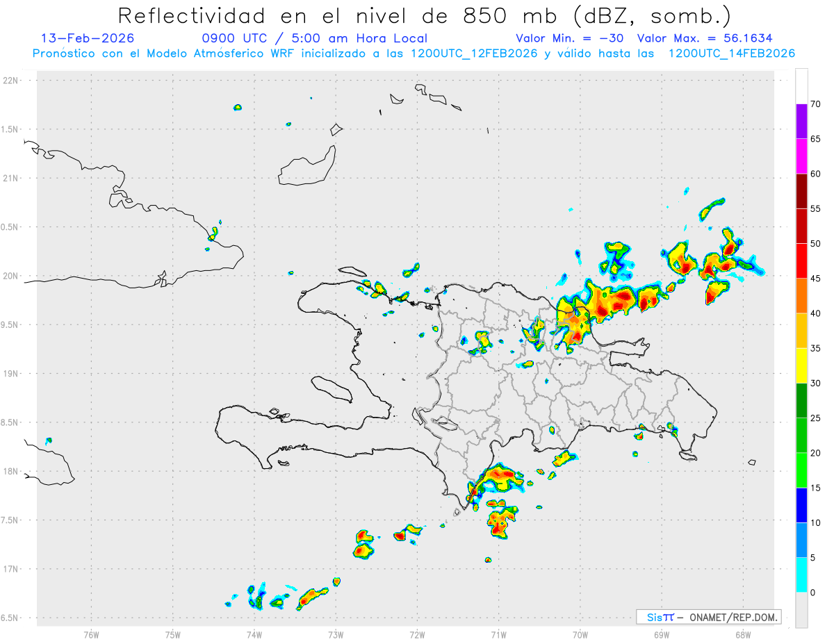Click the dark maroon 55–60 dBZ colorbar segment
The height and width of the screenshot is (644, 834).
click(801, 191)
